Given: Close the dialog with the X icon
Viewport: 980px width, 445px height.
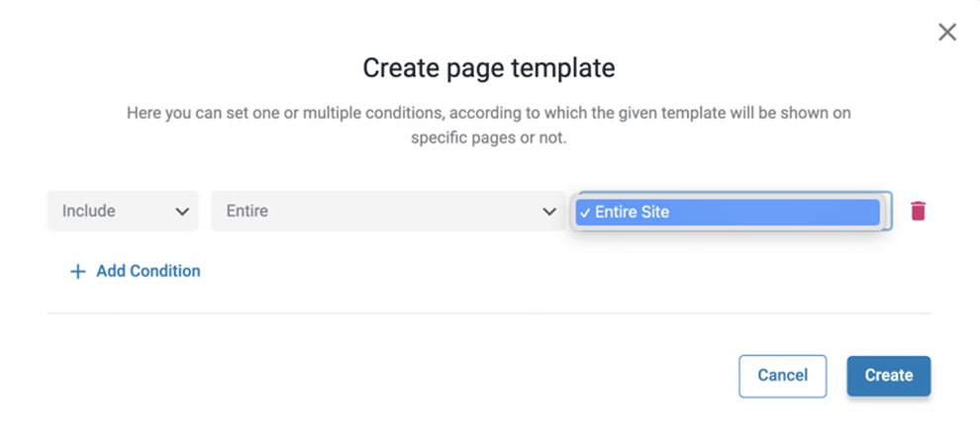Looking at the screenshot, I should pyautogui.click(x=947, y=32).
